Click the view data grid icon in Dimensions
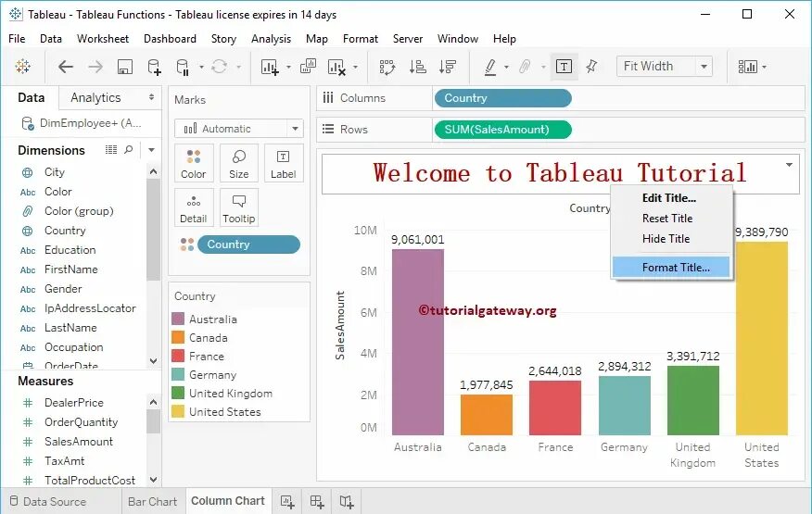 [111, 150]
